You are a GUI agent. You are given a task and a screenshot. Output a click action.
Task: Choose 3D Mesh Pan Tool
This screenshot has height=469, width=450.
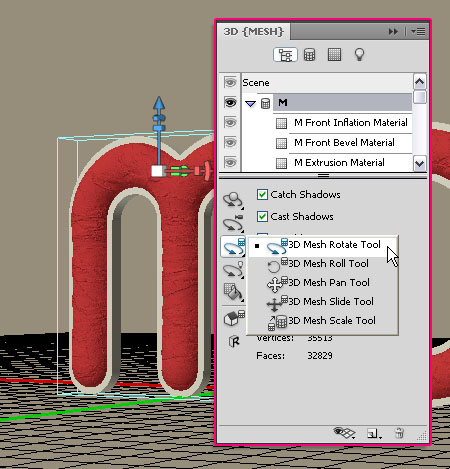point(323,283)
